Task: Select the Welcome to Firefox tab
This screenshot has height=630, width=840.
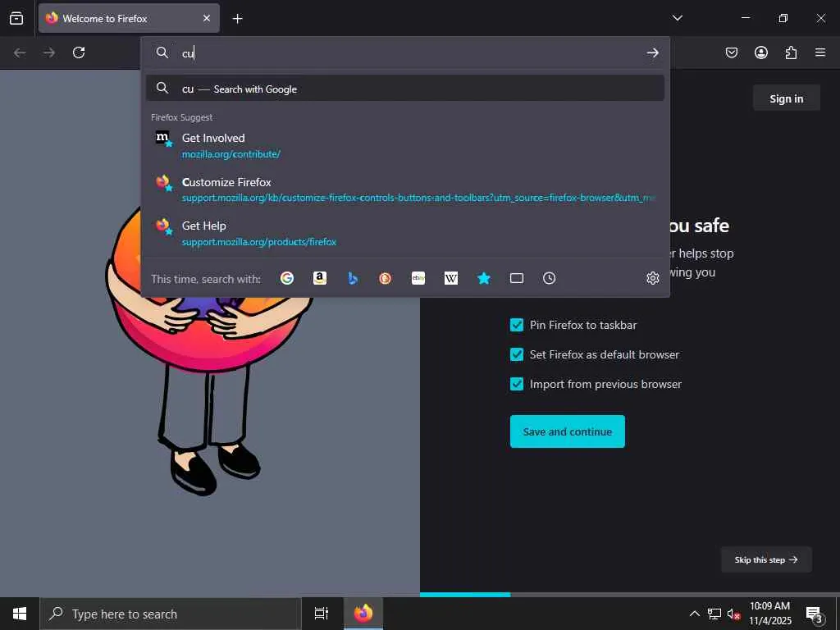Action: [129, 18]
